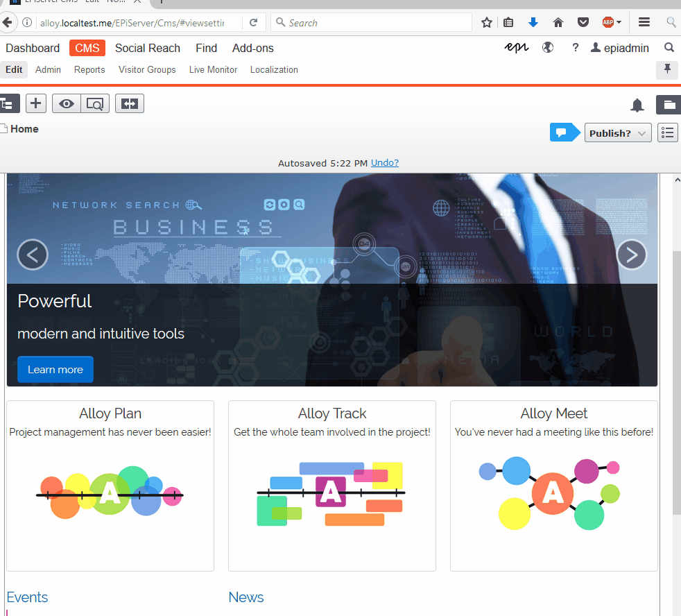
Task: Open the globe site icon
Action: 548,47
